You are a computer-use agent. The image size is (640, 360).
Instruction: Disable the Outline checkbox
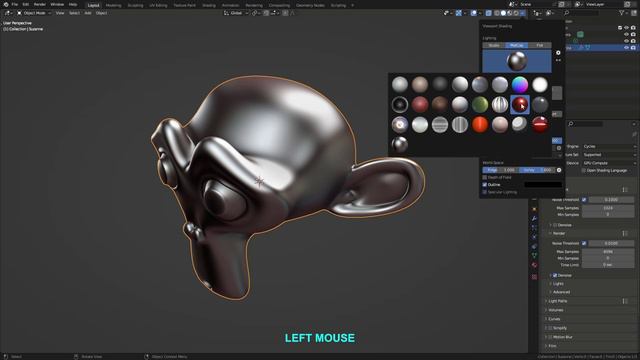coord(484,185)
